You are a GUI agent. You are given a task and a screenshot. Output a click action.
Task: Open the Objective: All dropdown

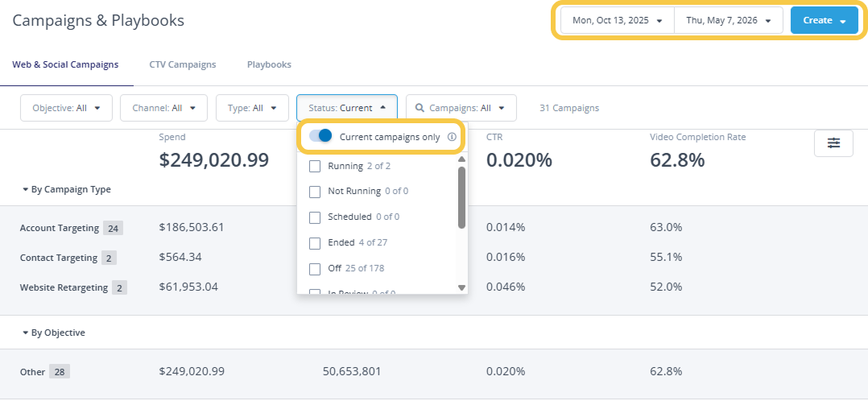(x=66, y=108)
